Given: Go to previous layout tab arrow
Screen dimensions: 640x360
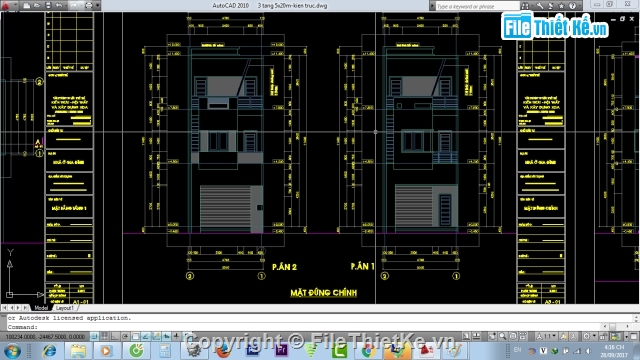Looking at the screenshot, I should pos(11,308).
